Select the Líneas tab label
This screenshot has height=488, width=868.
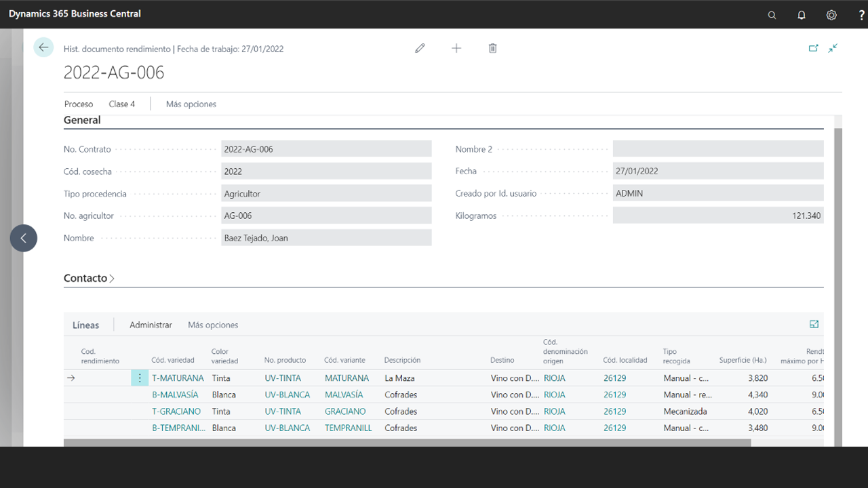click(85, 325)
